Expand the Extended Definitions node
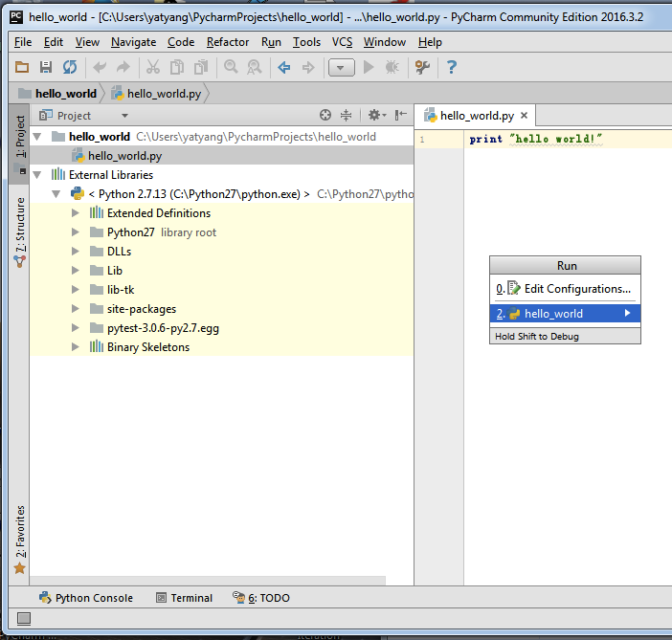Screen dimensions: 672x640 tap(75, 213)
